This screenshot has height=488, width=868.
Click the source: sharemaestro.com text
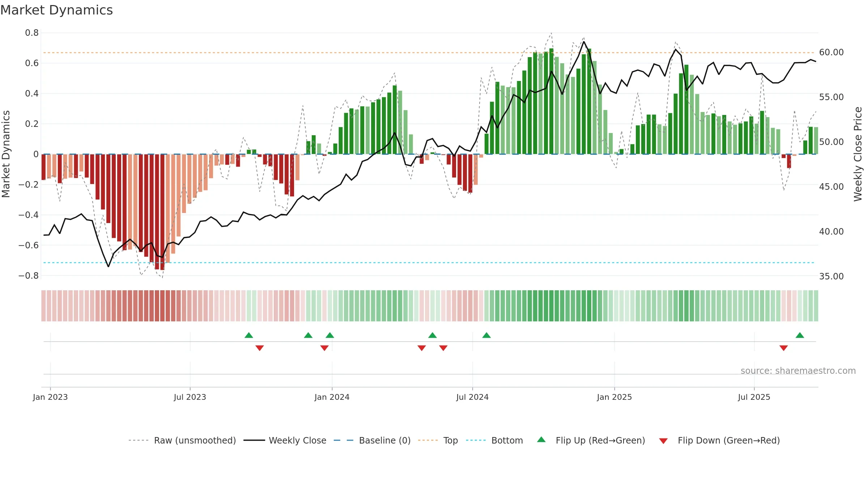(x=798, y=371)
